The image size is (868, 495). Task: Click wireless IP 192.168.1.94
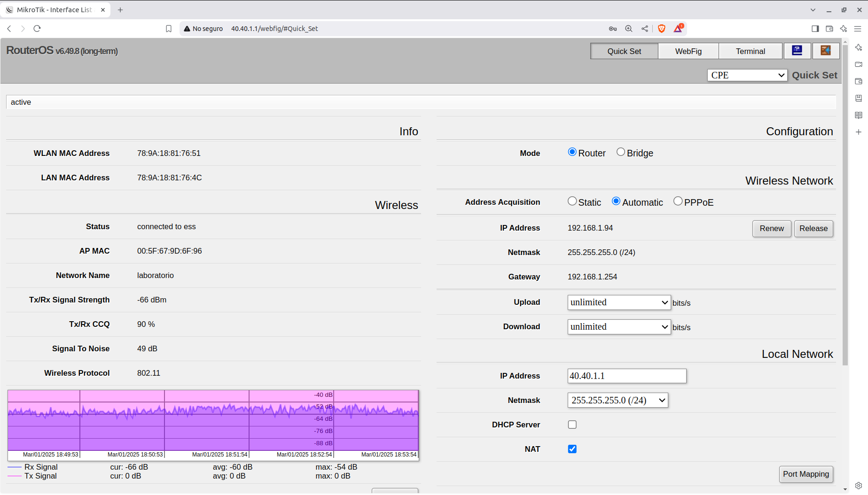click(590, 228)
